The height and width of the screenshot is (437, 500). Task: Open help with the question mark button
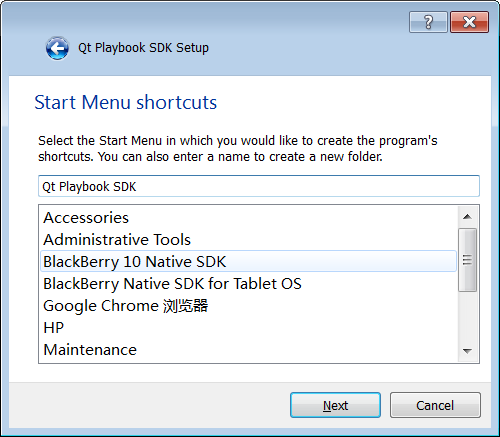tap(428, 22)
